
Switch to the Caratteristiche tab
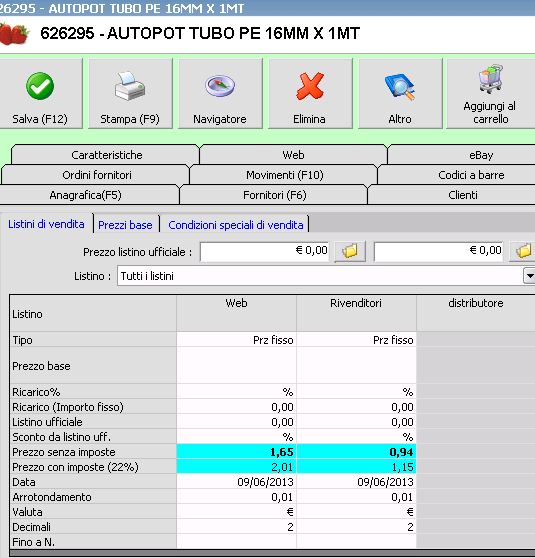(x=106, y=155)
